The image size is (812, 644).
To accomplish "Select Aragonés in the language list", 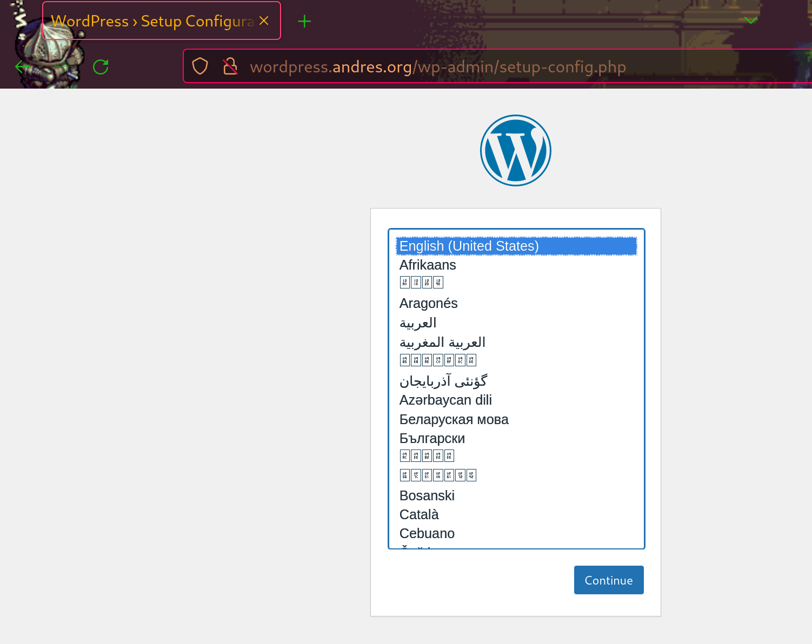I will point(516,303).
